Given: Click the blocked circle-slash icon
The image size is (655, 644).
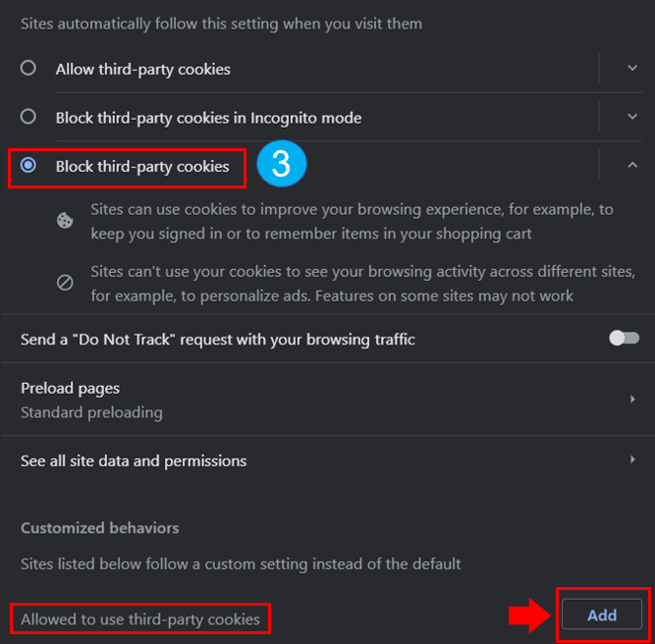Looking at the screenshot, I should pyautogui.click(x=65, y=283).
